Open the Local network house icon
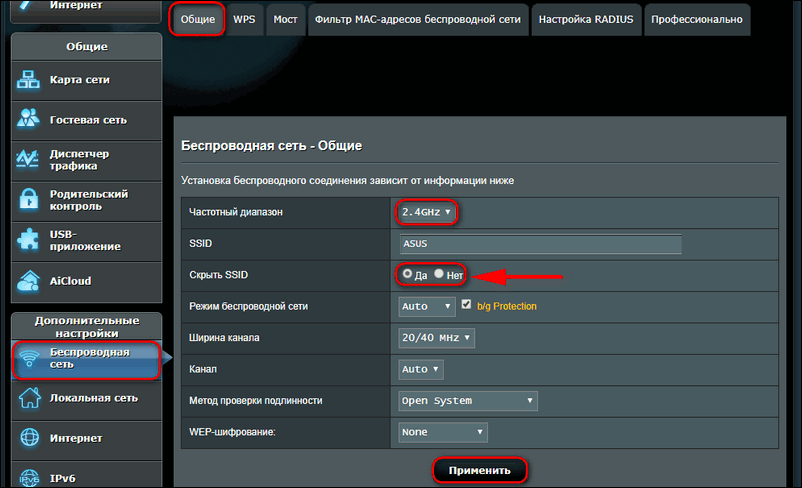Image resolution: width=802 pixels, height=488 pixels. pos(28,398)
